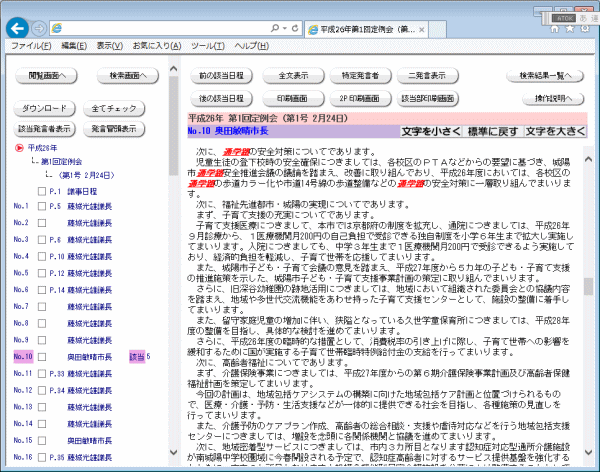This screenshot has height=472, width=600.
Task: Check the box in the No.4 row
Action: [x=42, y=256]
